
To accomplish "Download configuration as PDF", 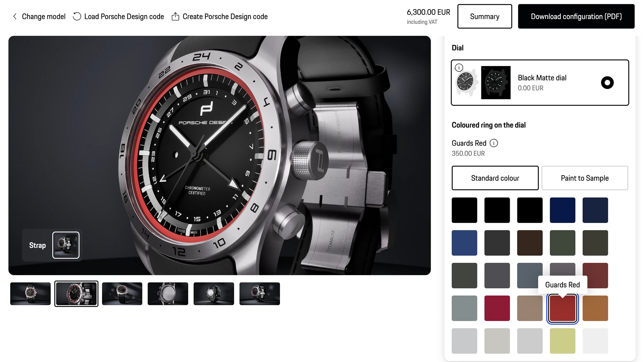I will click(576, 17).
